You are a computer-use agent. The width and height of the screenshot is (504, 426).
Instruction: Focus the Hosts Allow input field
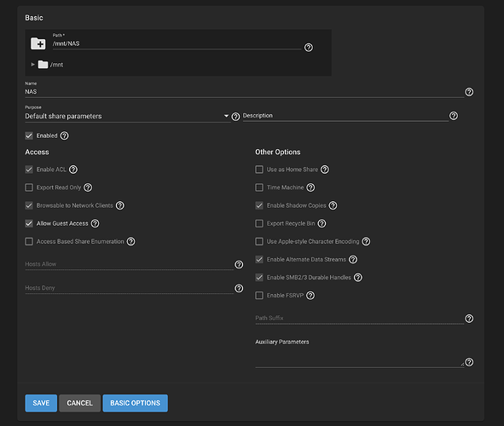130,264
